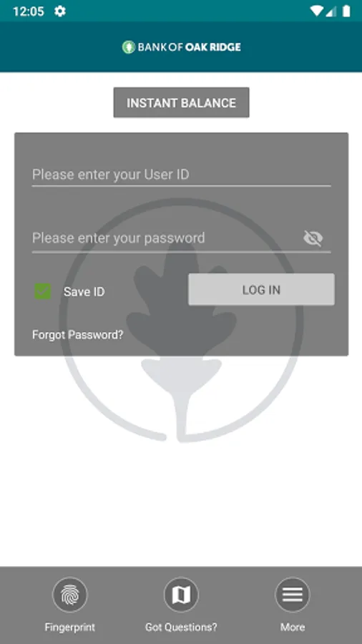Image resolution: width=362 pixels, height=644 pixels.
Task: Toggle password visibility eye icon
Action: point(313,238)
